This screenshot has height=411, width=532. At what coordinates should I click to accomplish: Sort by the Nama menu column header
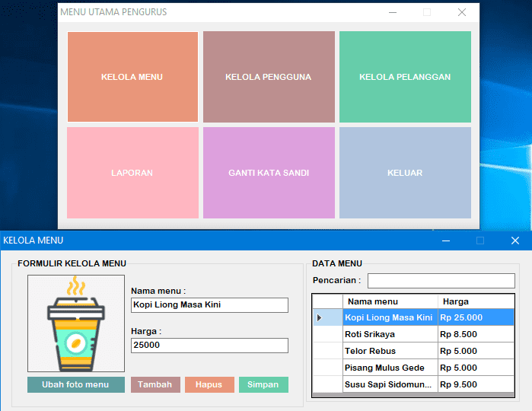click(390, 301)
